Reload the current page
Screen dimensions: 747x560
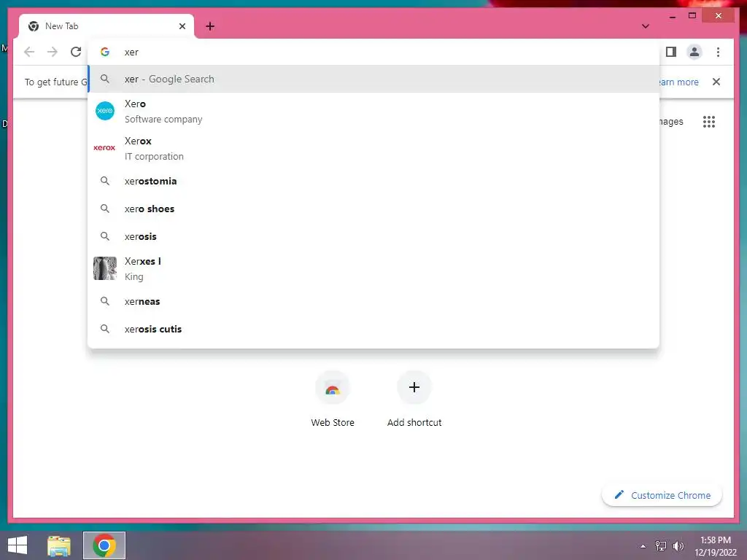click(76, 52)
